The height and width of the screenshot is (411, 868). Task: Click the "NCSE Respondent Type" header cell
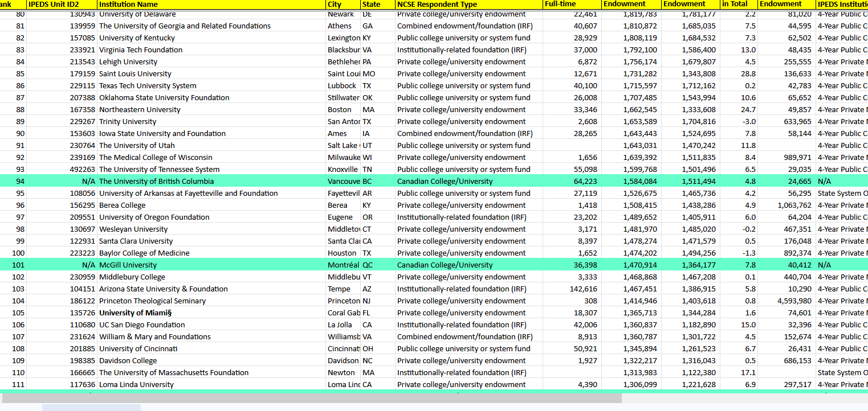tap(469, 4)
